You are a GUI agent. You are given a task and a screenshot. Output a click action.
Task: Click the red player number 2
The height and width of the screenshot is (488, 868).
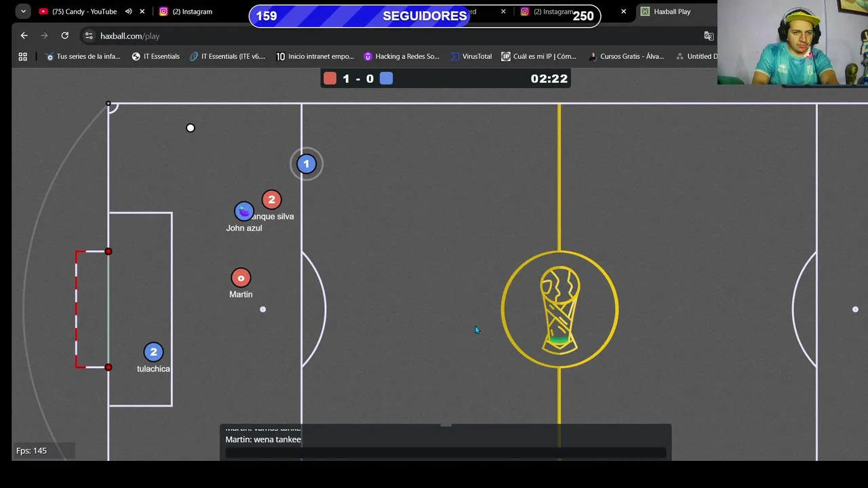272,199
